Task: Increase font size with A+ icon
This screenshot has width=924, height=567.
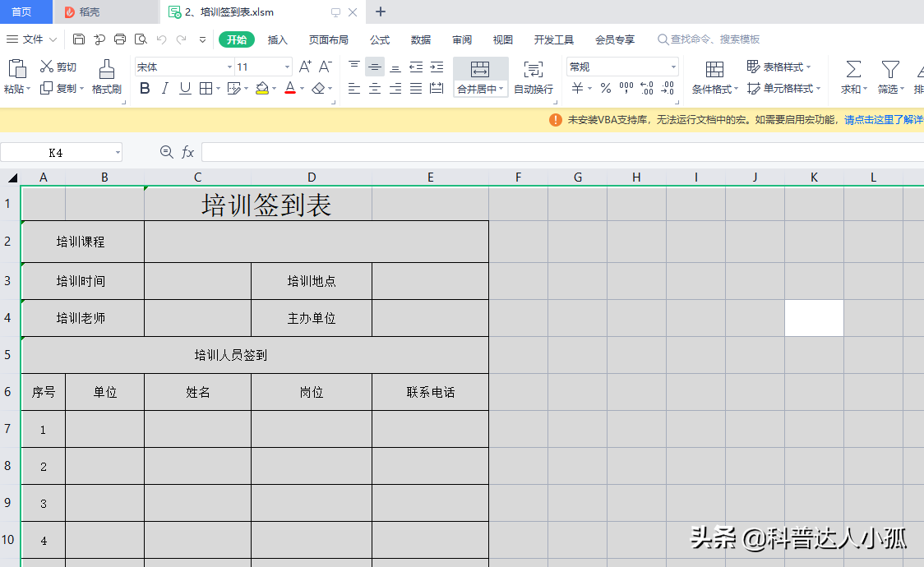Action: pyautogui.click(x=305, y=67)
